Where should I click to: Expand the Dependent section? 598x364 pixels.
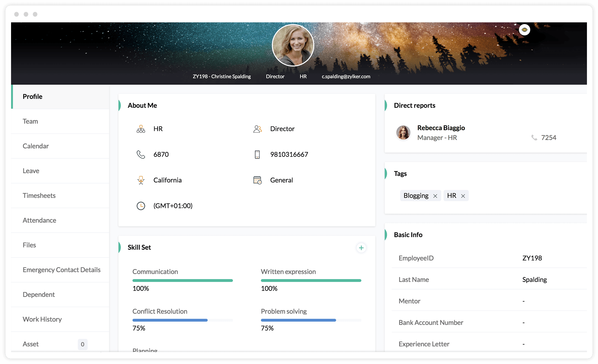point(38,294)
